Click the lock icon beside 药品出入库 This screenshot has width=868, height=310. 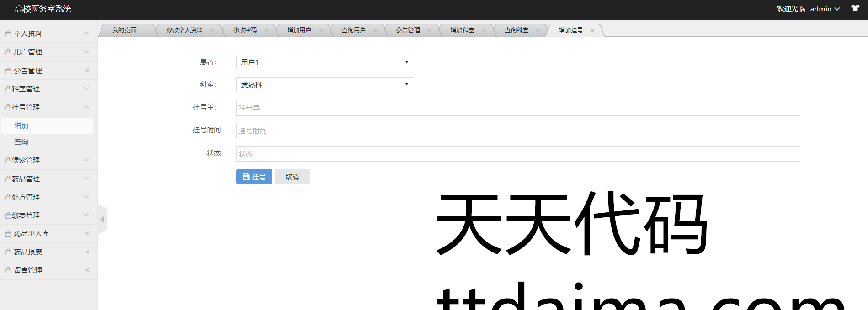pyautogui.click(x=8, y=234)
